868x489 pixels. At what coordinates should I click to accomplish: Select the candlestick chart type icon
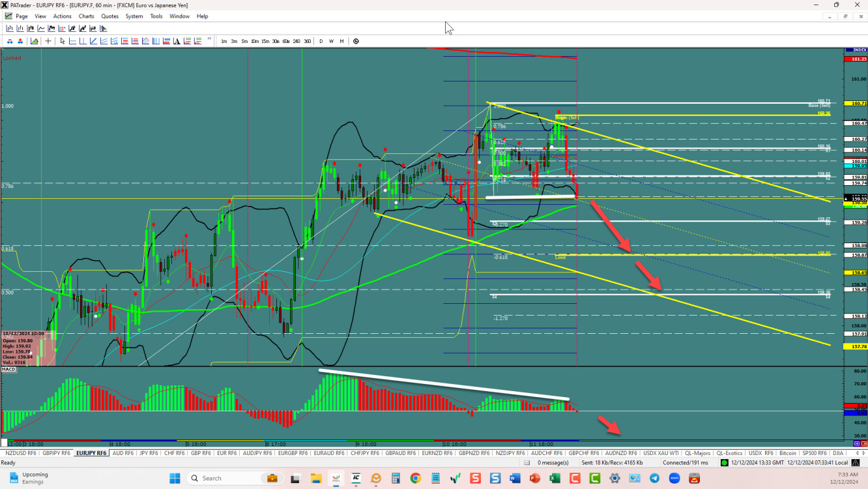31,28
